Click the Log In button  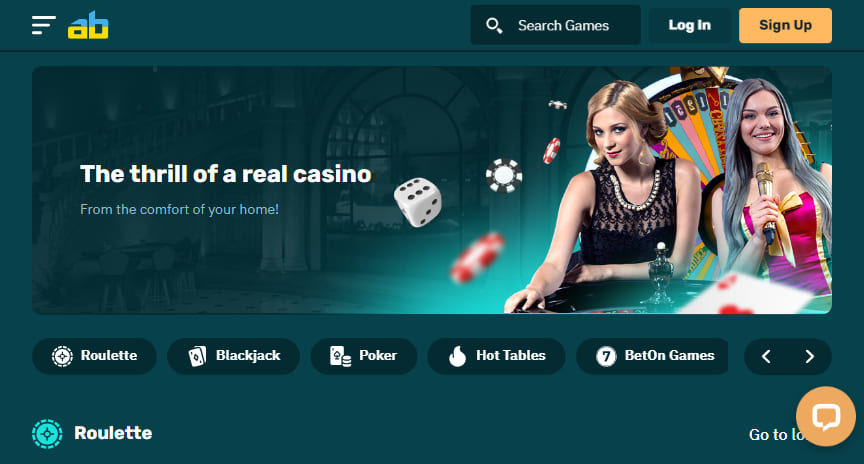click(689, 25)
